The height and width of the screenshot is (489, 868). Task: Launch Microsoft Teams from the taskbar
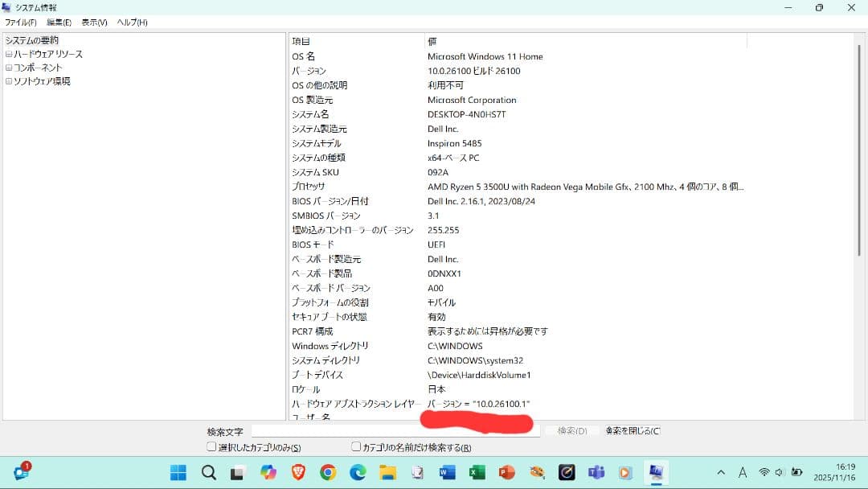[595, 473]
